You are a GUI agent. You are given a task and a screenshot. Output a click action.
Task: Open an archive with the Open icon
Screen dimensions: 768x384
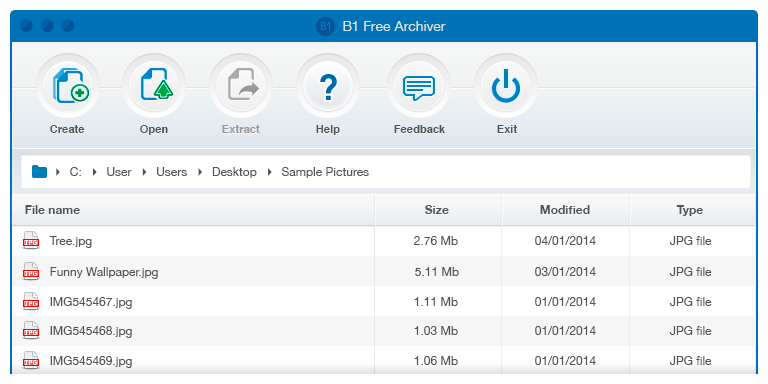(x=154, y=86)
